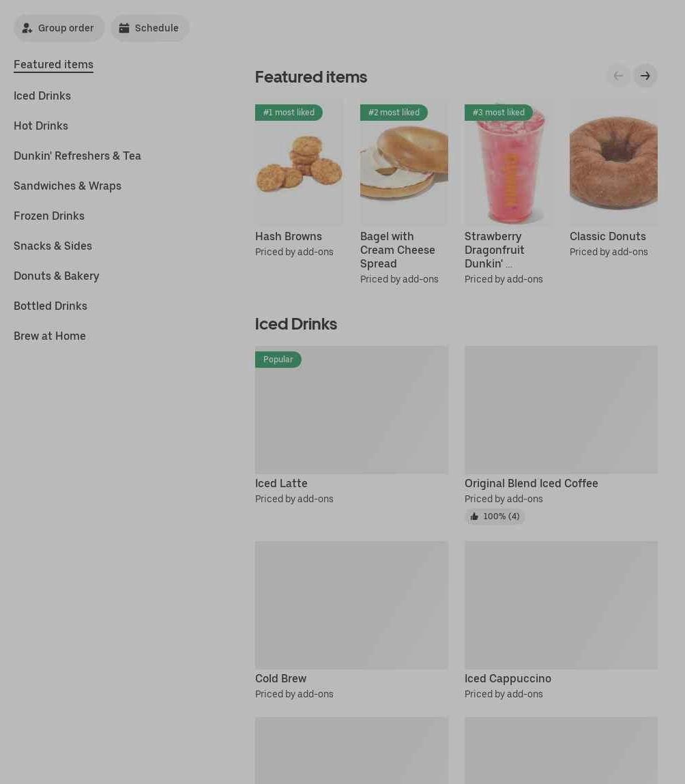The width and height of the screenshot is (685, 784).
Task: Click the next arrow in Featured items carousel
Action: 645,76
